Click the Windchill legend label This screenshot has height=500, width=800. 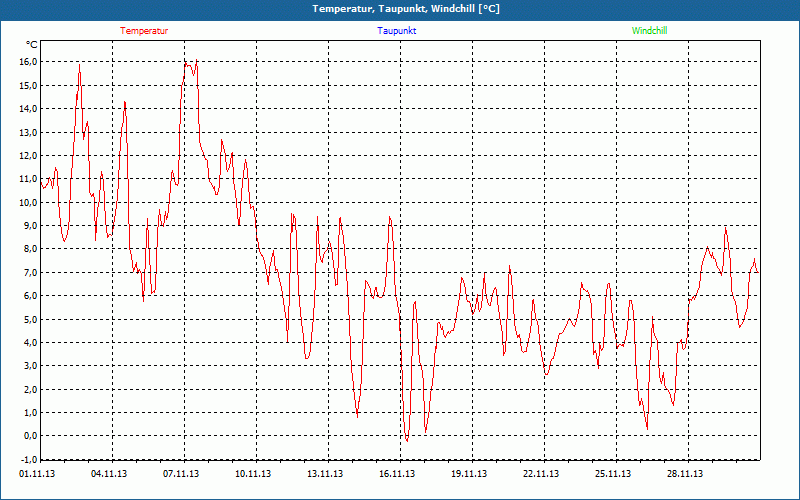click(649, 31)
